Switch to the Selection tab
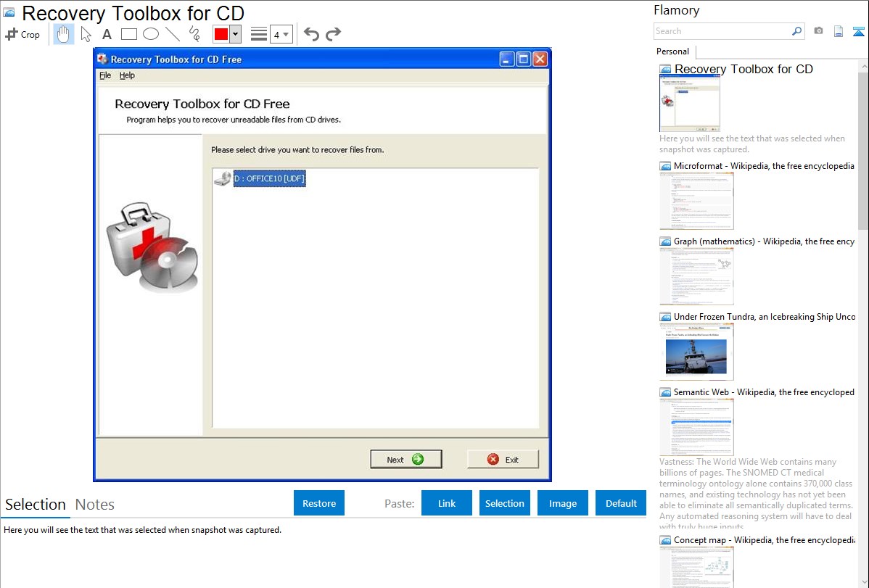The width and height of the screenshot is (869, 588). click(x=36, y=505)
